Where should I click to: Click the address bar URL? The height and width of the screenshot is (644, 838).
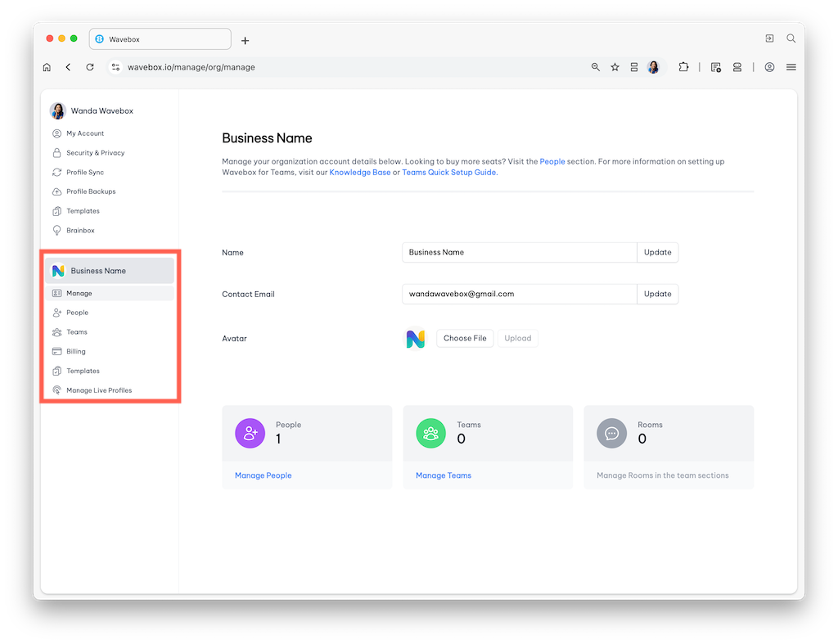(191, 67)
